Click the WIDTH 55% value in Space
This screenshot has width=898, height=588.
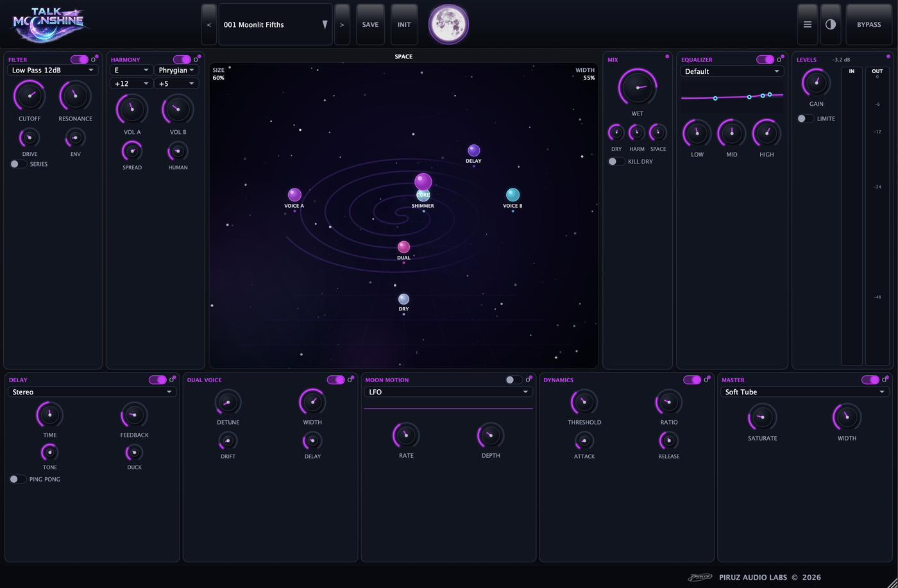coord(589,78)
